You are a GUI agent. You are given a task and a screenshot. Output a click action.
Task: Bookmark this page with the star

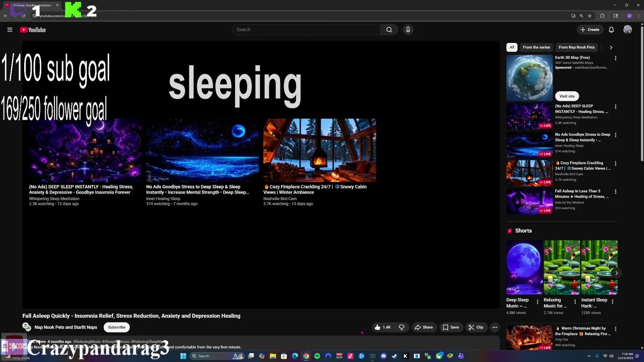click(590, 16)
